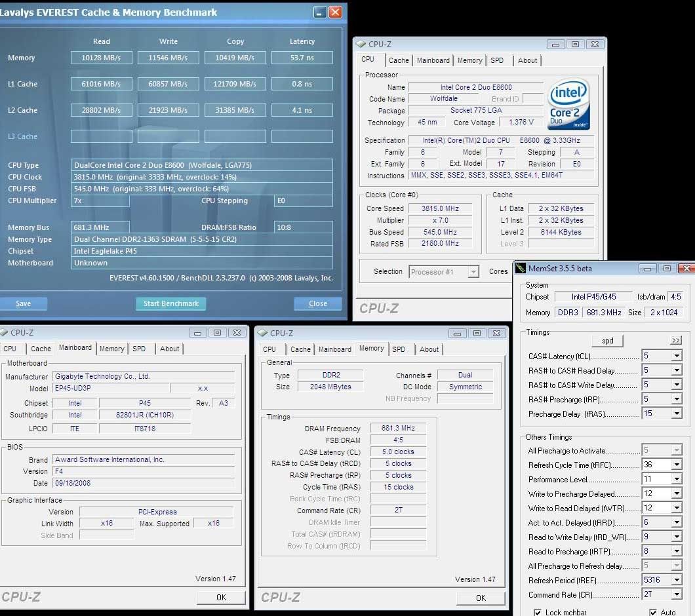This screenshot has height=616, width=695.
Task: Expand Refresh Period (tREF) dropdown
Action: (x=677, y=580)
